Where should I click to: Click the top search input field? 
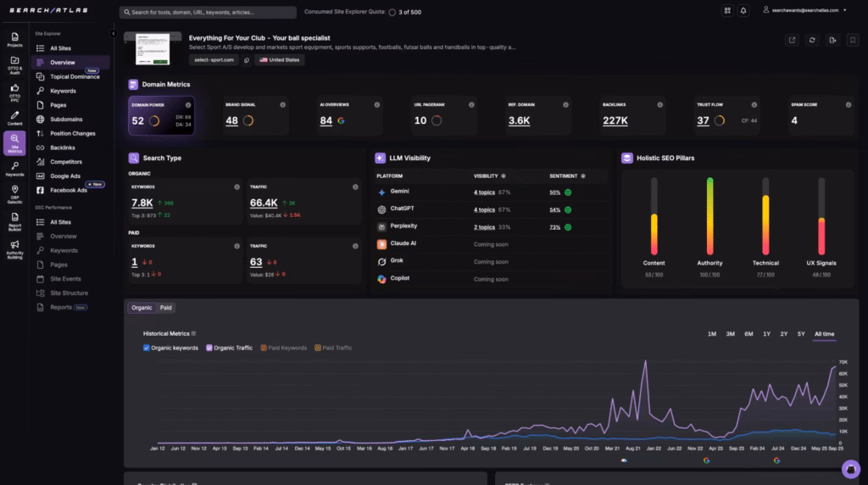click(208, 13)
